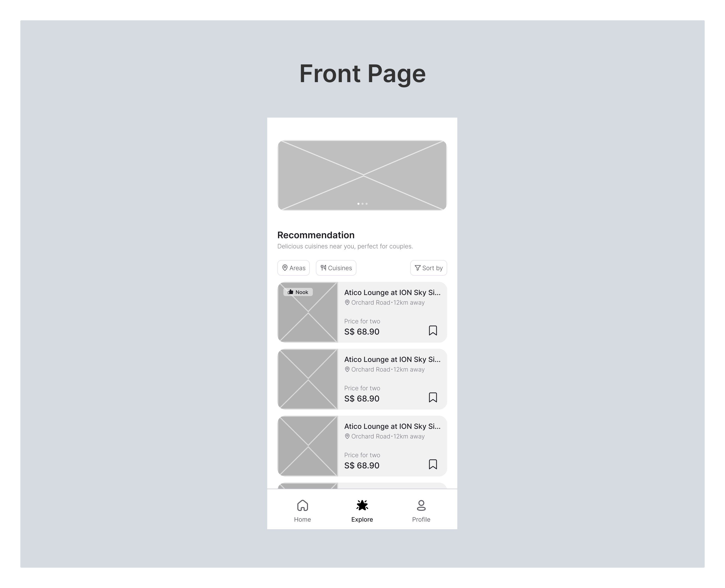Screen dimensions: 725x588
Task: Toggle the Nook badge on first listing
Action: coord(299,292)
